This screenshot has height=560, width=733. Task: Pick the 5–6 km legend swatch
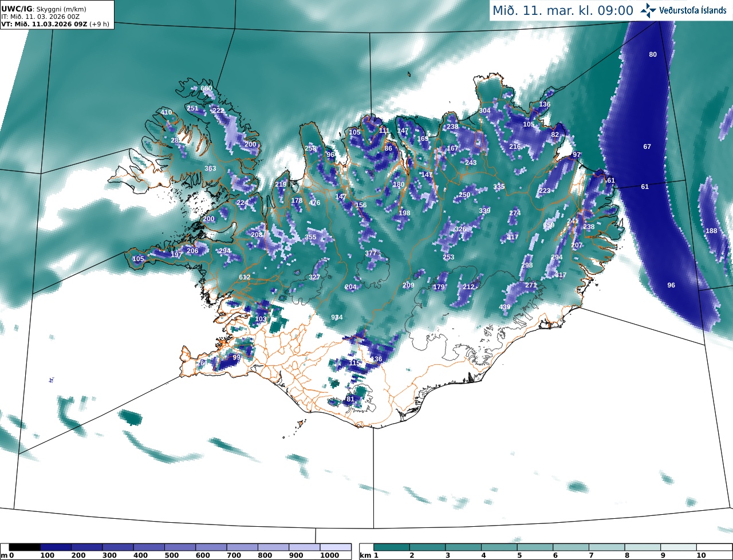click(535, 547)
